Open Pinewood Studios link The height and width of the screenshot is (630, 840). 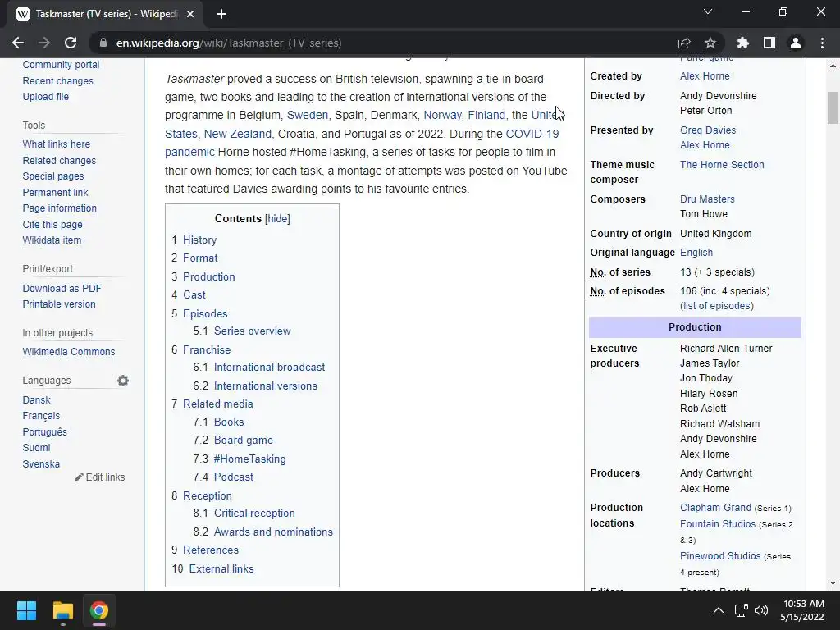(x=720, y=556)
